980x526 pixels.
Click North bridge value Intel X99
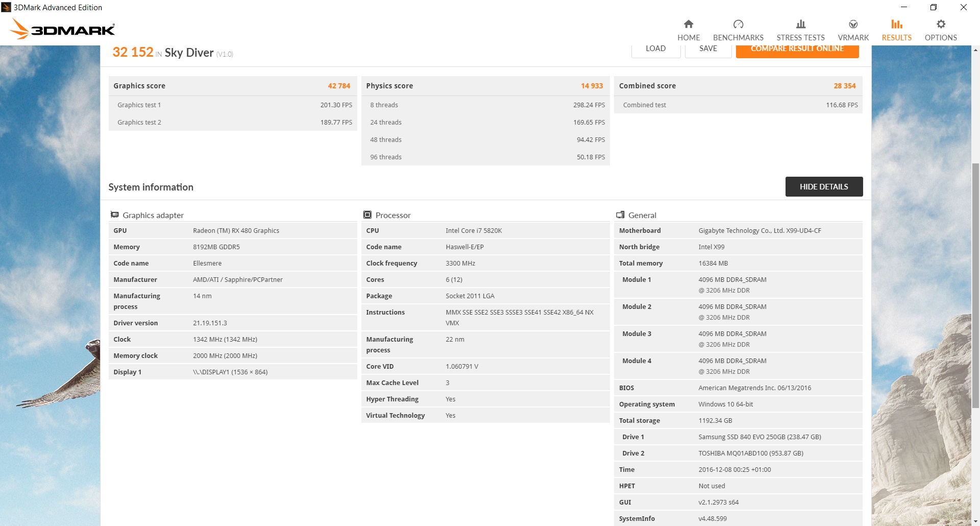[712, 247]
